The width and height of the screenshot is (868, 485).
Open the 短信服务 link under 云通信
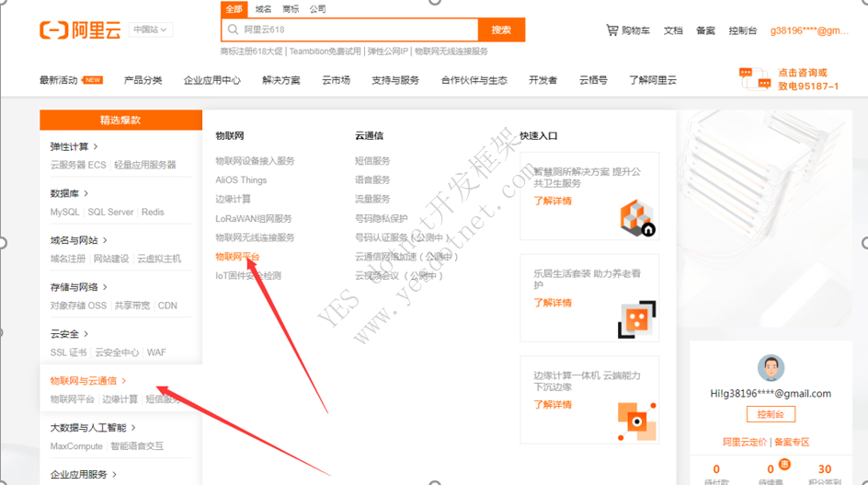[372, 161]
